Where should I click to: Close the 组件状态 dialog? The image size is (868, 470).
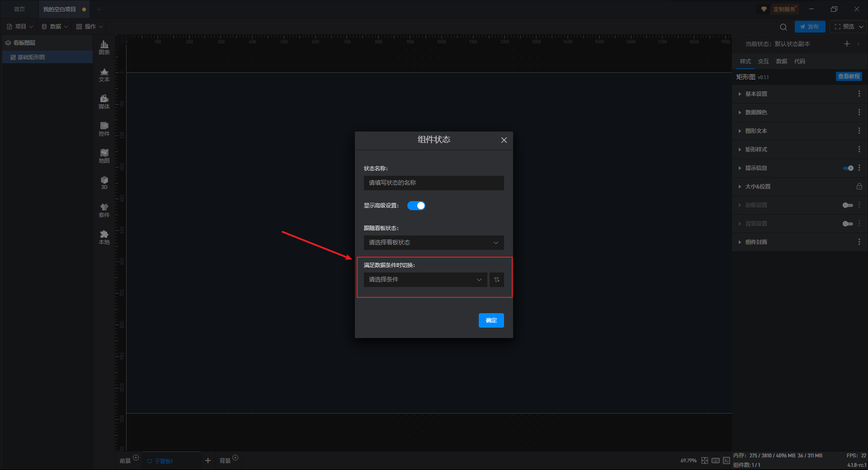tap(504, 140)
